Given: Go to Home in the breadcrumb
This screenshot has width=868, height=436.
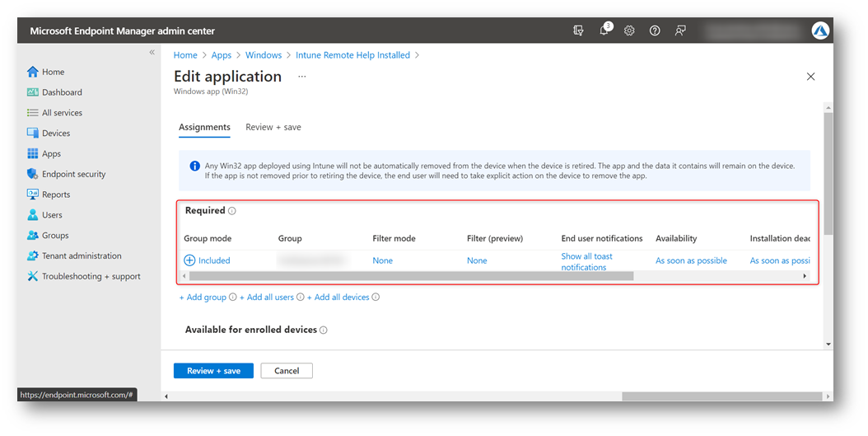Looking at the screenshot, I should pos(185,55).
